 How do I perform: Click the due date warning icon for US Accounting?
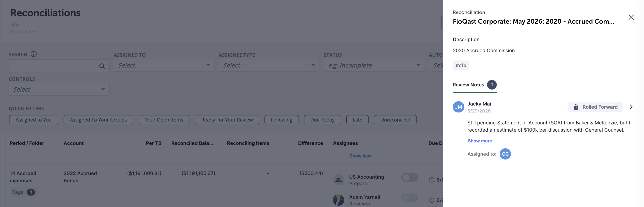[432, 180]
